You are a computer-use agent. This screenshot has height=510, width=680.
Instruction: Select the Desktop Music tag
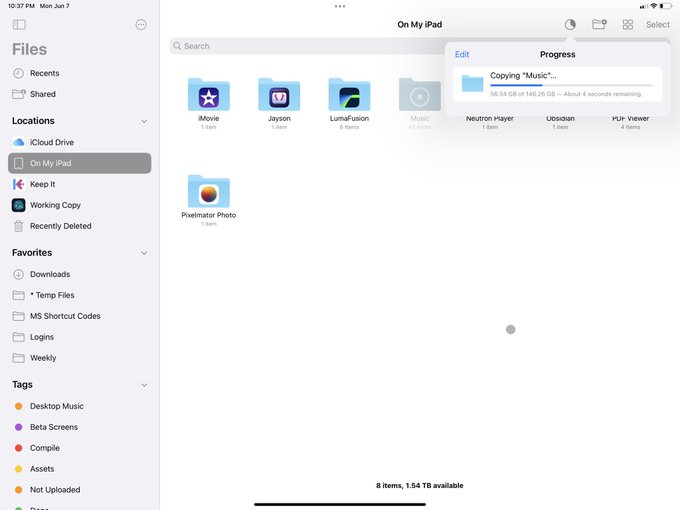(80, 406)
